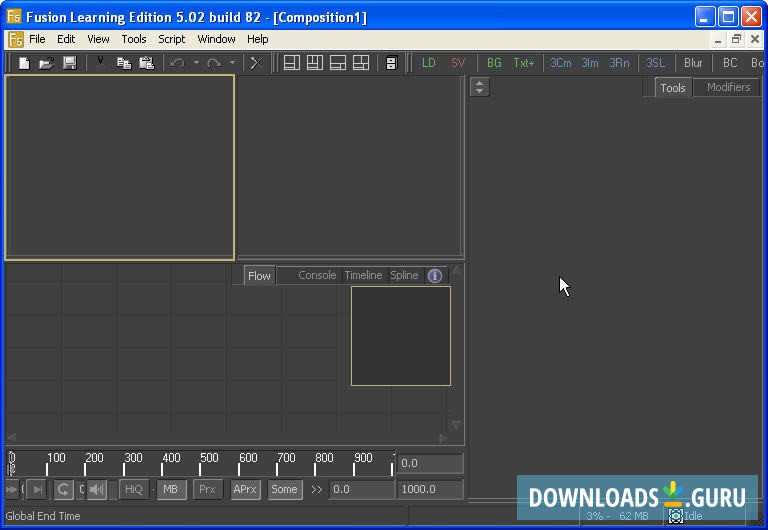768x530 pixels.
Task: Click the Open file folder icon
Action: point(46,63)
